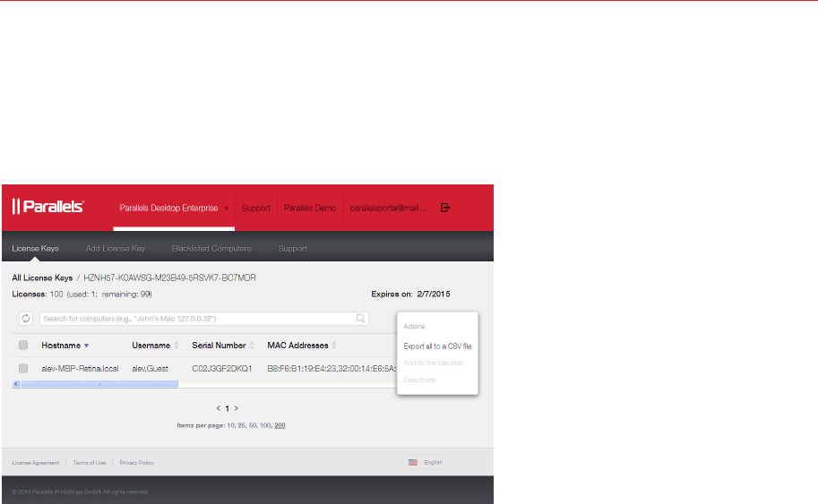Set items per page to 100
Image resolution: width=818 pixels, height=504 pixels.
coord(265,425)
